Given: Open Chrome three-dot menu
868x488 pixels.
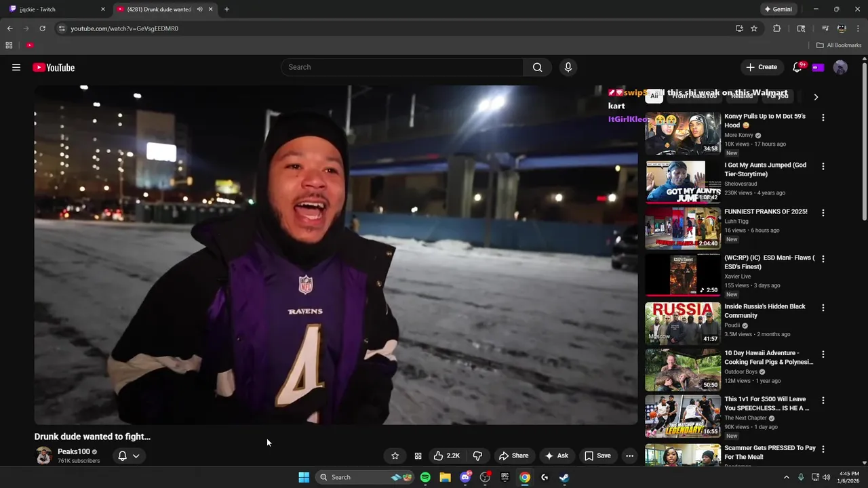Looking at the screenshot, I should pyautogui.click(x=858, y=28).
